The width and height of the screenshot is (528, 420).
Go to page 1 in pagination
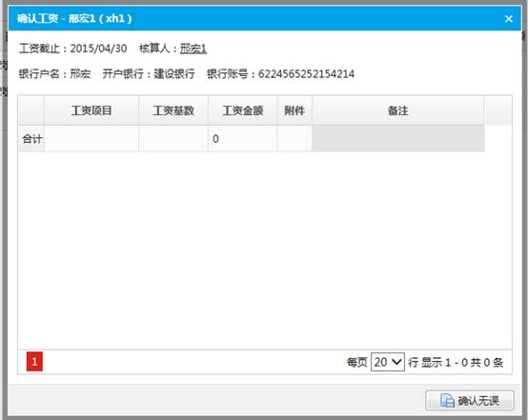click(34, 362)
